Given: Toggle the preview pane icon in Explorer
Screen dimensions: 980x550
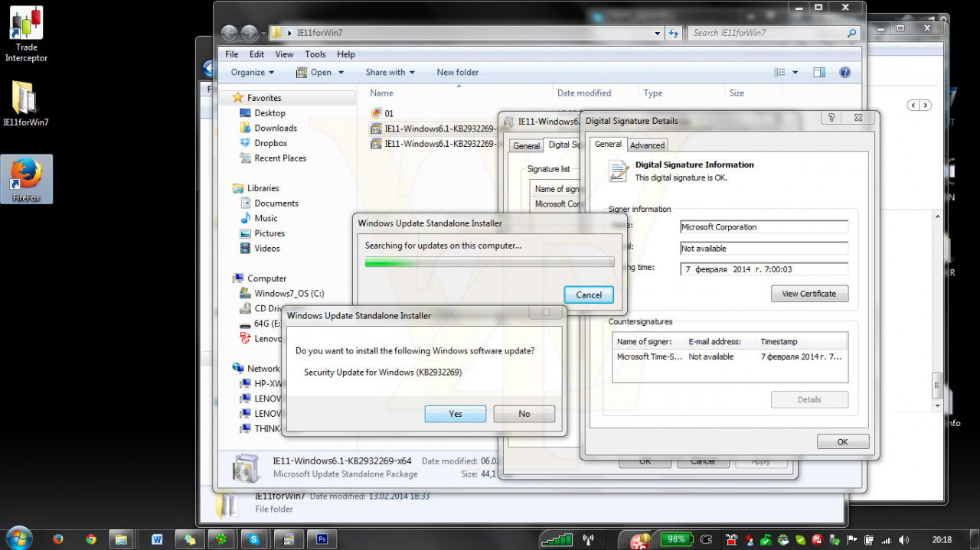Looking at the screenshot, I should coord(819,73).
